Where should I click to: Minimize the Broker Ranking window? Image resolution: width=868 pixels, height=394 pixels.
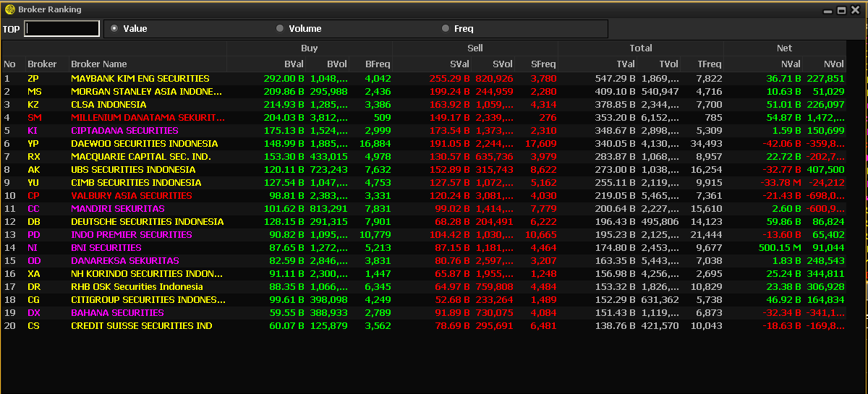pyautogui.click(x=829, y=10)
